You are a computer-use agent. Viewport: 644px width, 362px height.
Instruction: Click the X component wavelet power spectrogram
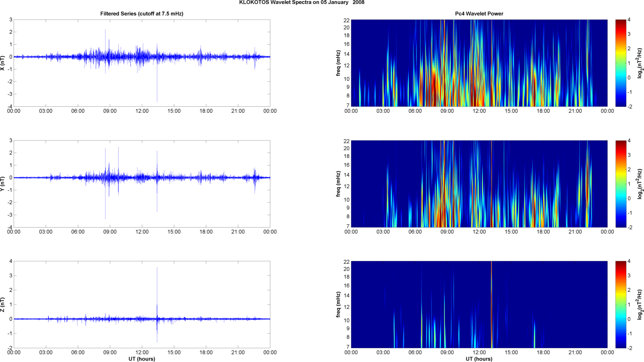click(479, 63)
